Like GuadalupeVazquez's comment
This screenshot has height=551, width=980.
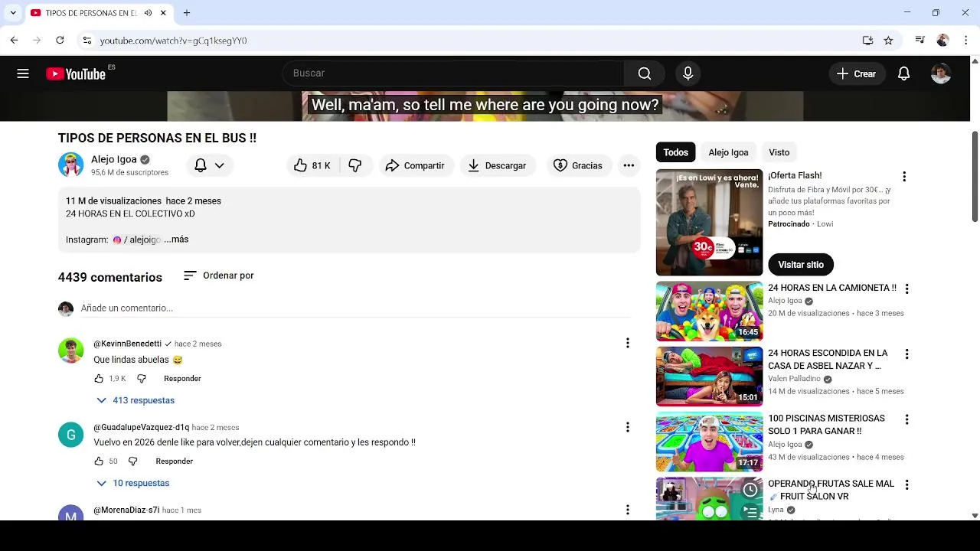coord(99,461)
